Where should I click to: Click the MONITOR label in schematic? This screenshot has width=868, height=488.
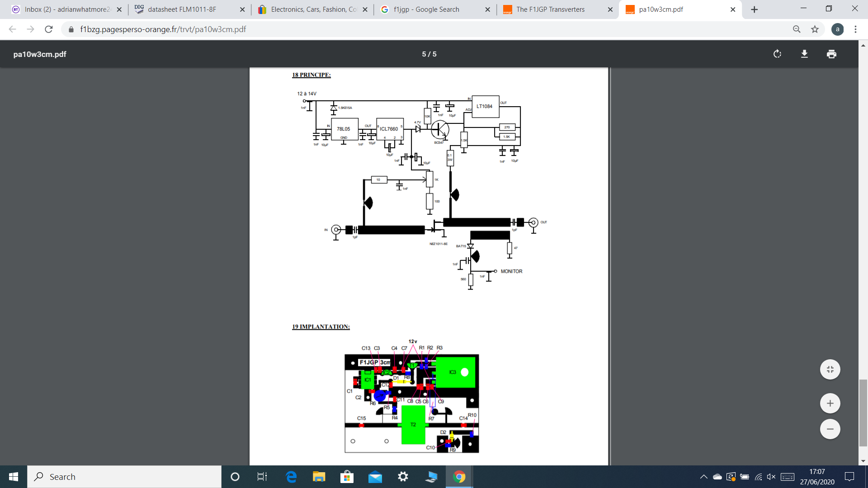[511, 272]
